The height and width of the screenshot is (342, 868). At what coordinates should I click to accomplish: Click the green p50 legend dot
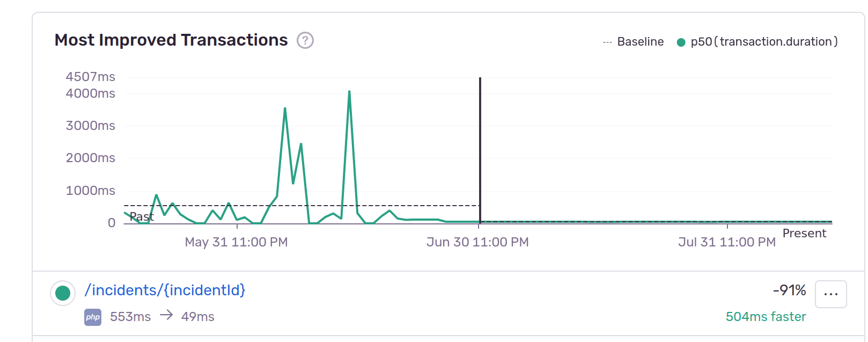coord(681,41)
